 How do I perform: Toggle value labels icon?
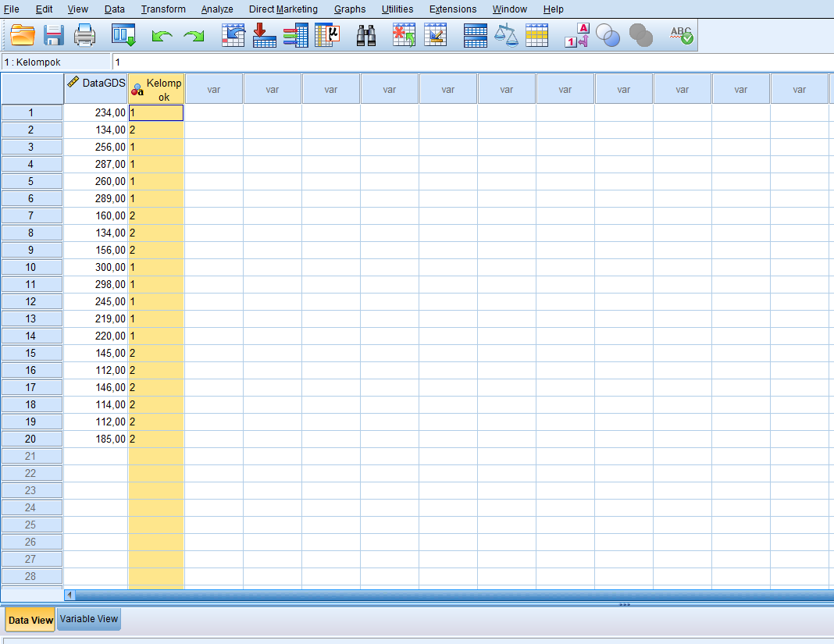[577, 36]
